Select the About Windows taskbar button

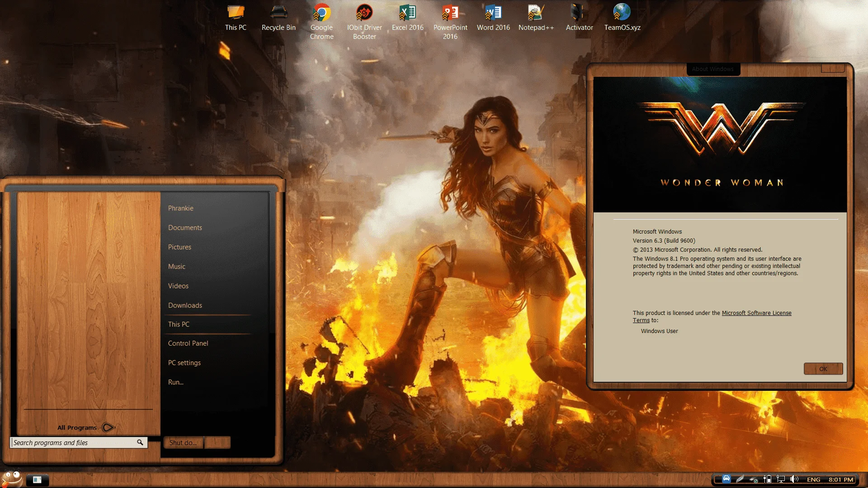37,480
